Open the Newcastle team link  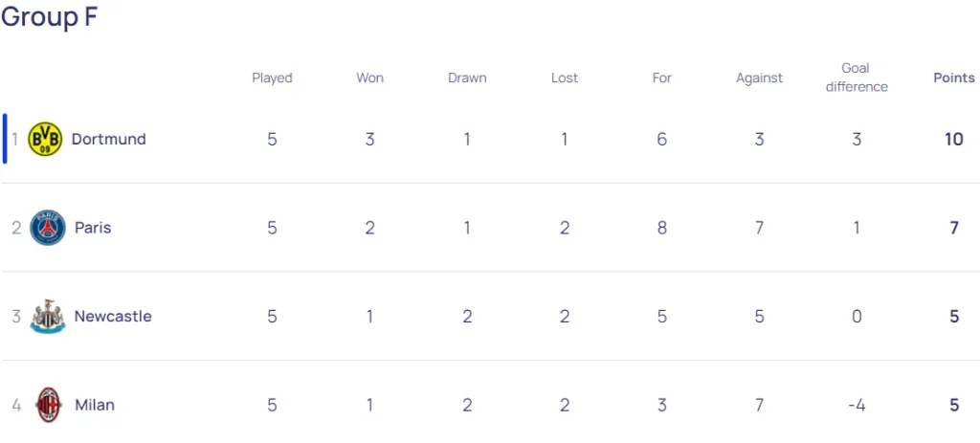pos(113,317)
